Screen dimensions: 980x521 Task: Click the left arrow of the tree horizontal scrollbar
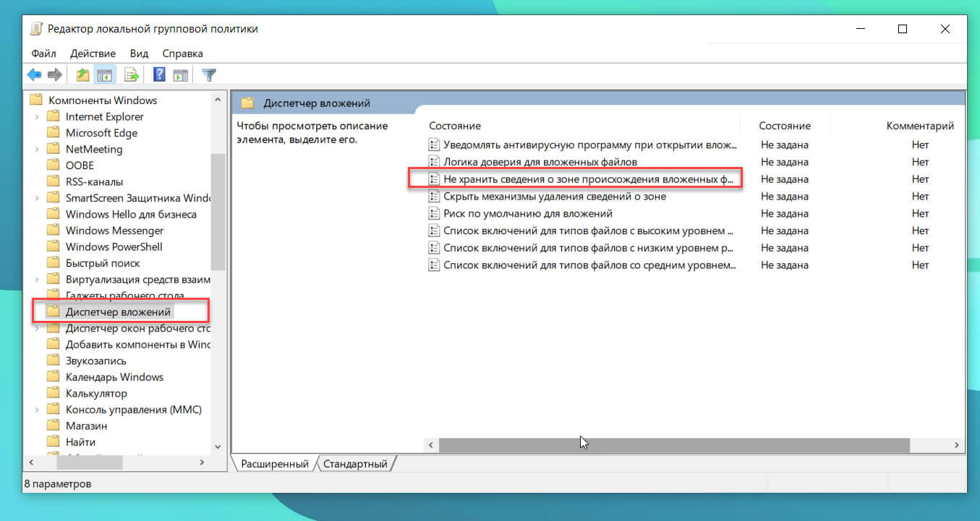pos(30,461)
